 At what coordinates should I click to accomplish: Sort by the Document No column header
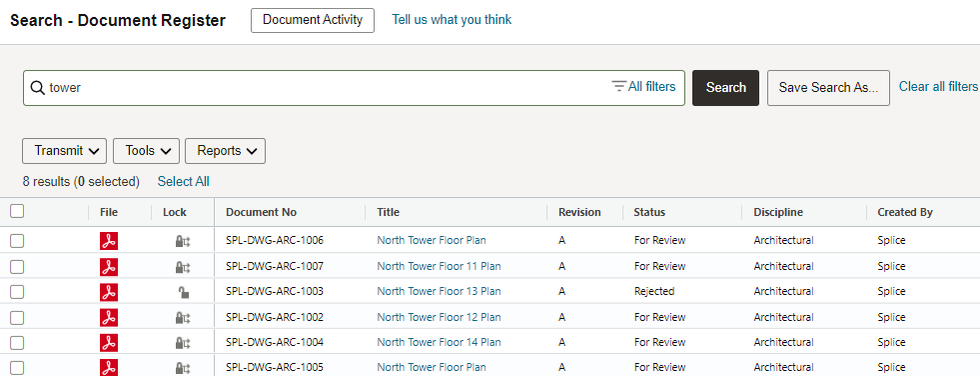262,212
